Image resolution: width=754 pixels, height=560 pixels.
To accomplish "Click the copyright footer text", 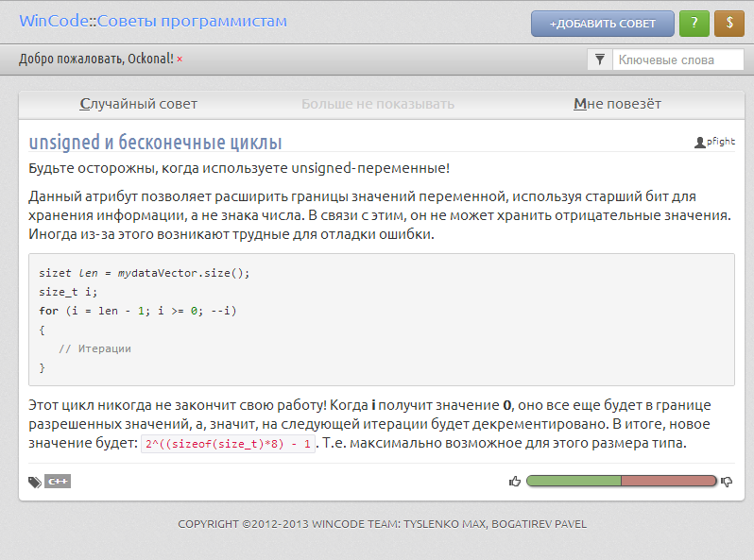I will [383, 524].
